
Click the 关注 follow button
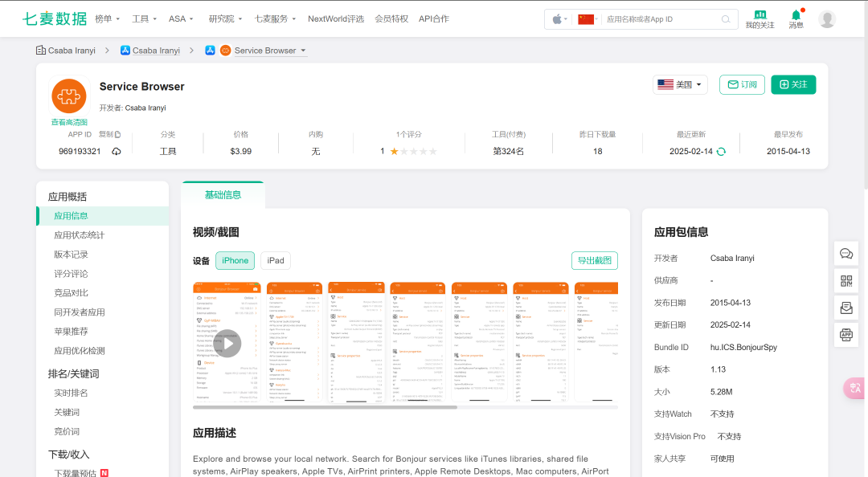pyautogui.click(x=793, y=84)
